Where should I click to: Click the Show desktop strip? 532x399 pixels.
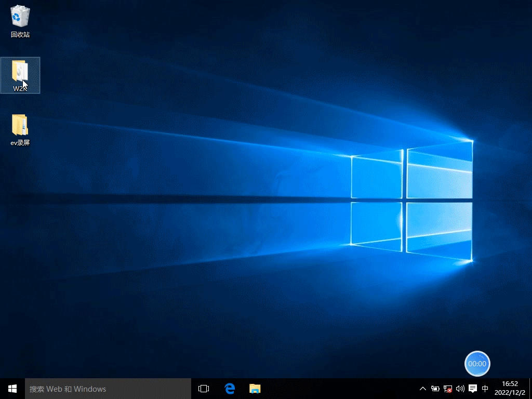point(530,389)
